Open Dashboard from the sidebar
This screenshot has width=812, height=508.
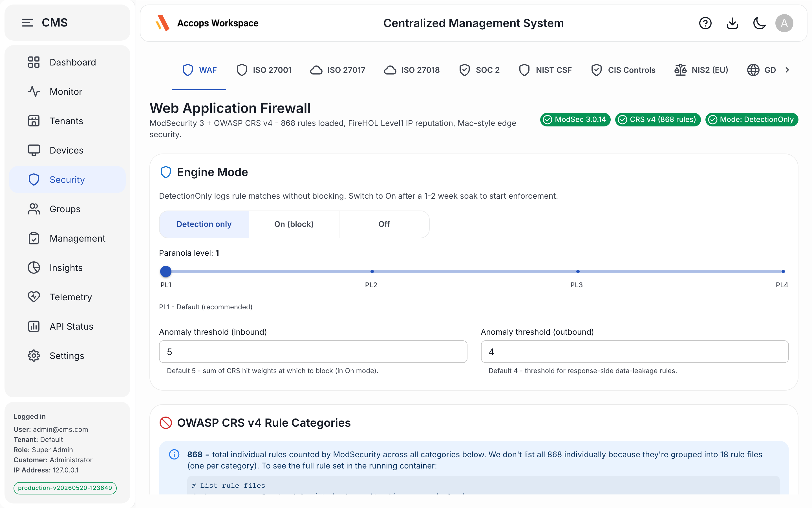[67, 62]
